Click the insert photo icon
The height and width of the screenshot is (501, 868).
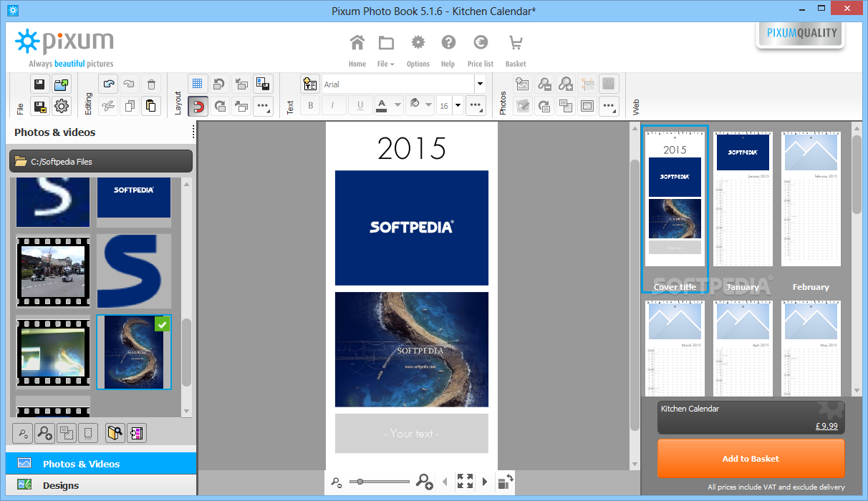(522, 84)
